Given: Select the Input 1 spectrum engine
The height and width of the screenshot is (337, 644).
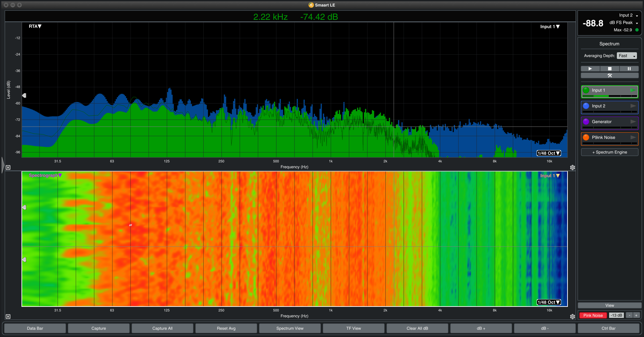Looking at the screenshot, I should tap(609, 91).
